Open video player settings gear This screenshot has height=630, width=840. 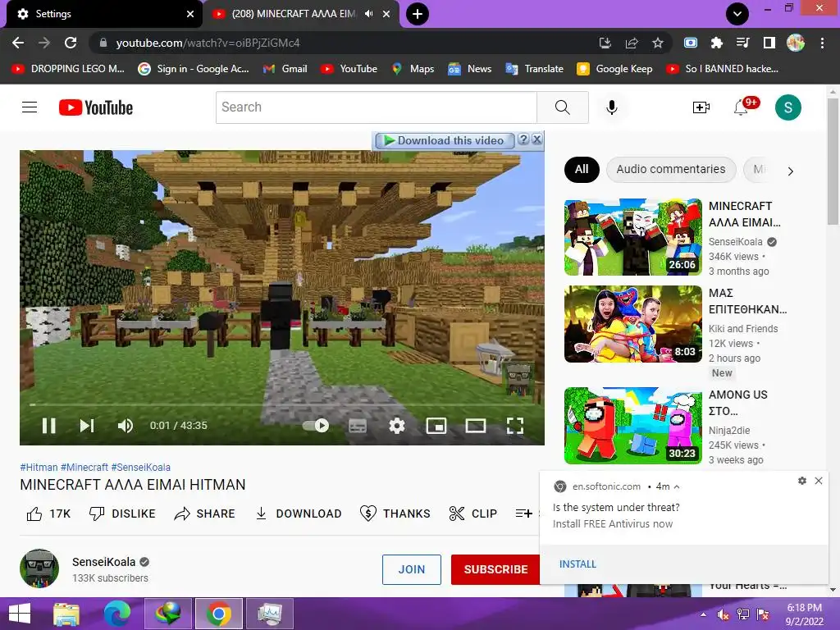[396, 426]
